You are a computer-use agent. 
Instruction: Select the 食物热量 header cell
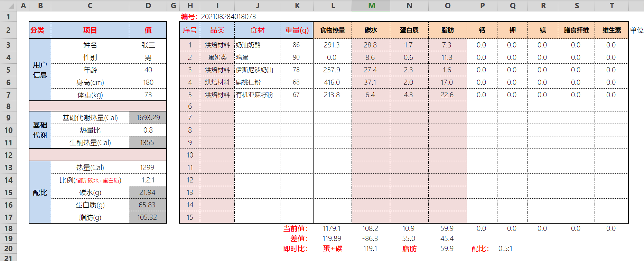333,30
